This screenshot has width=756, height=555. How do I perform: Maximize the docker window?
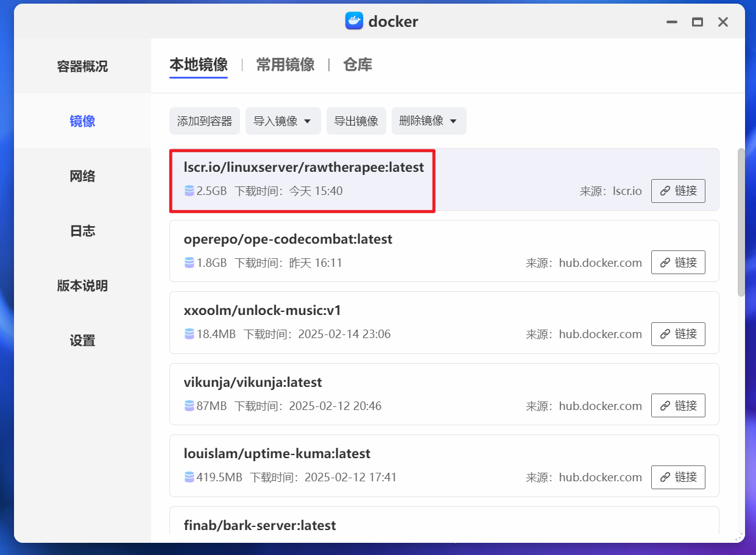point(698,22)
